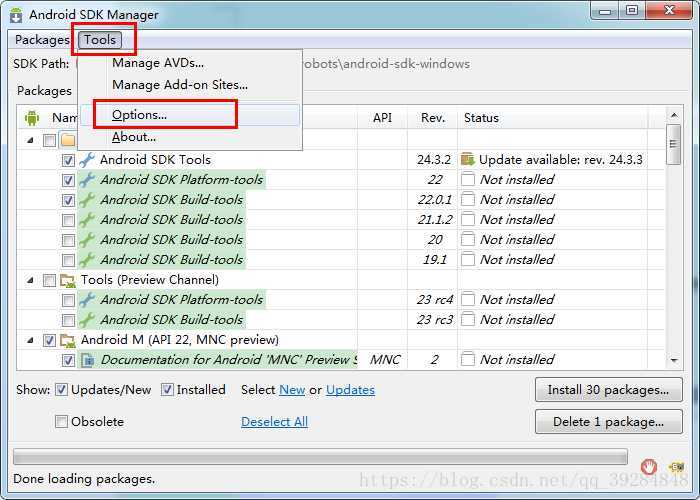
Task: Click the red stop loading icon
Action: (649, 467)
